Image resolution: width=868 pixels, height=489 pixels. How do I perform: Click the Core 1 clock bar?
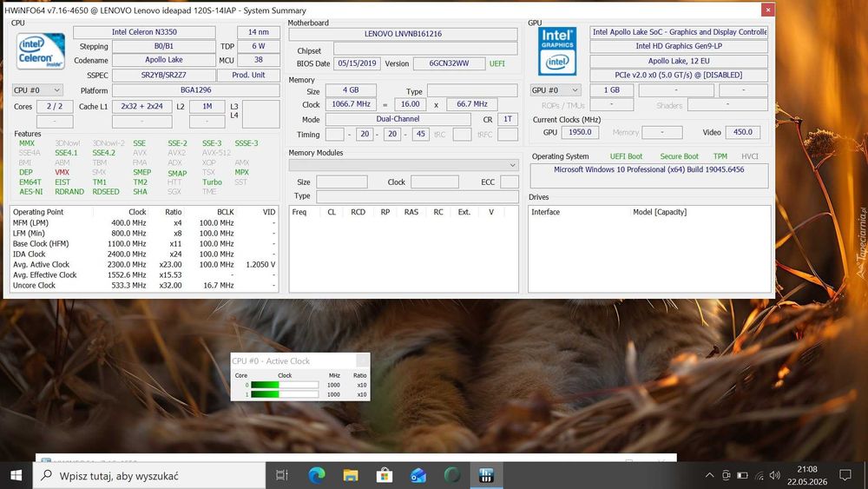click(285, 394)
